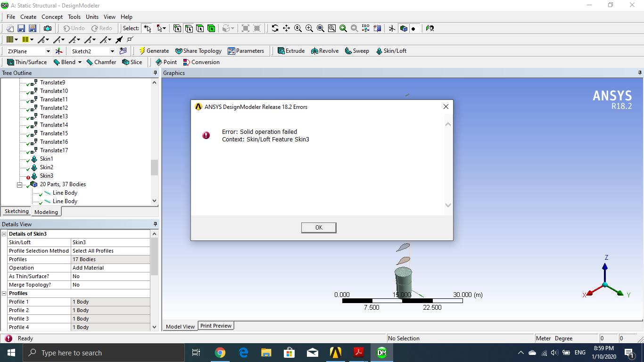Toggle the Faces selection filter
644x362 pixels.
(x=200, y=28)
